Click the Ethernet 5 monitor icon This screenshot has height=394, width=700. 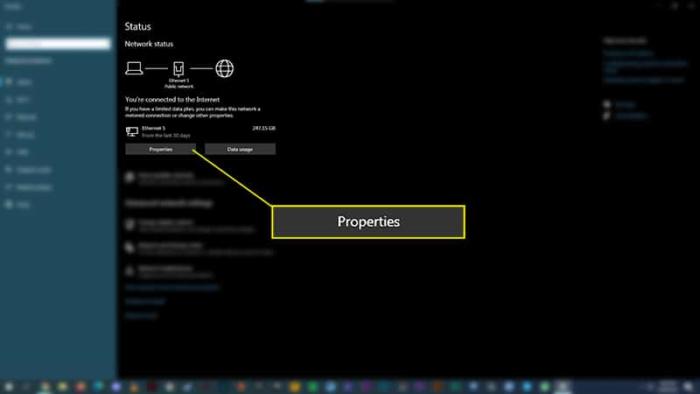132,132
